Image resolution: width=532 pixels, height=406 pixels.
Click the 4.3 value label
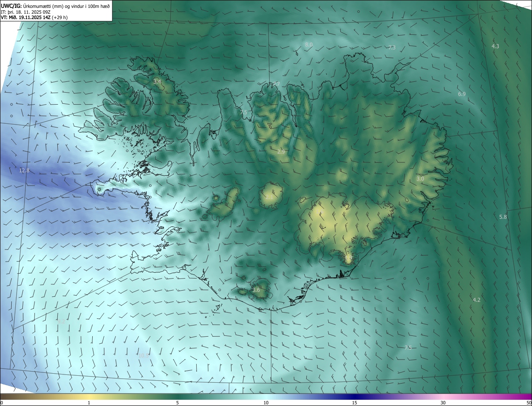point(495,46)
